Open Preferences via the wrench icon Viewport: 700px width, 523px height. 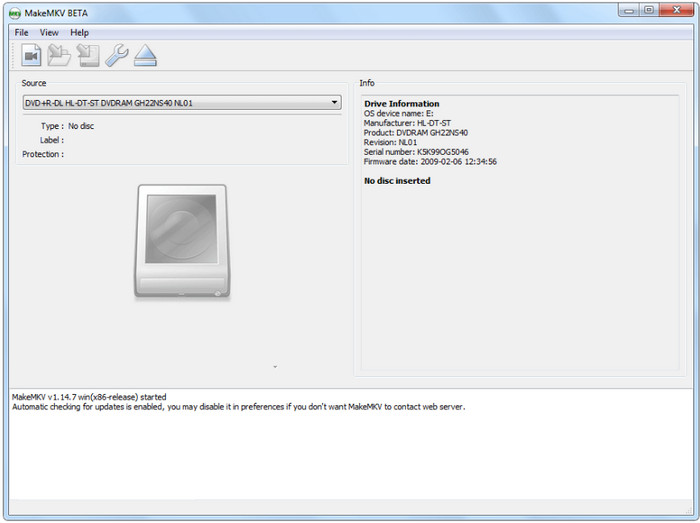117,56
